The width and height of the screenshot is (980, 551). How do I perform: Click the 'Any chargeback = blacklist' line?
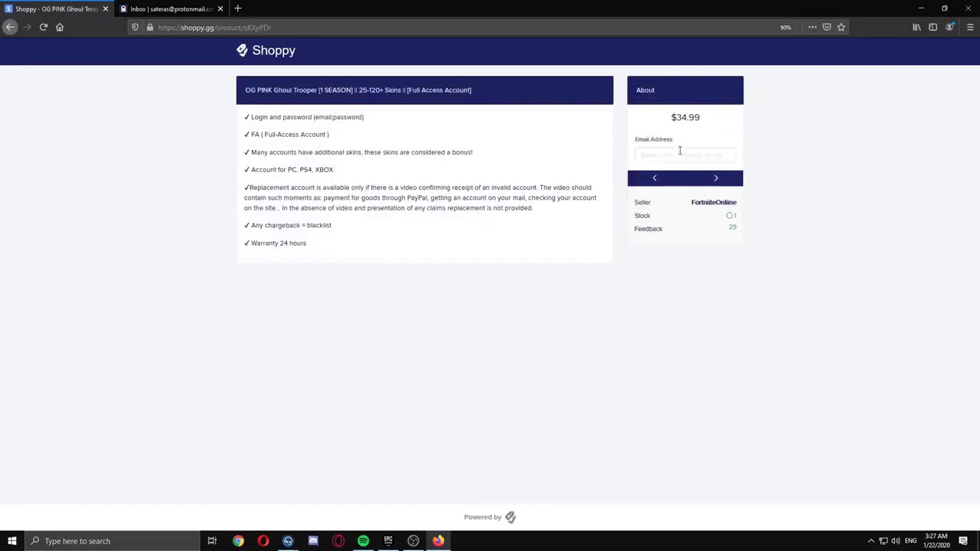(x=288, y=226)
